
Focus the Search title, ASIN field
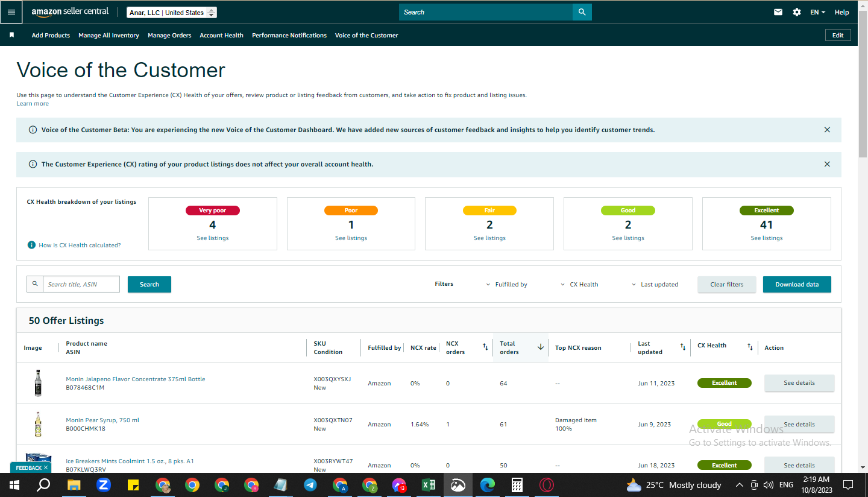click(81, 284)
